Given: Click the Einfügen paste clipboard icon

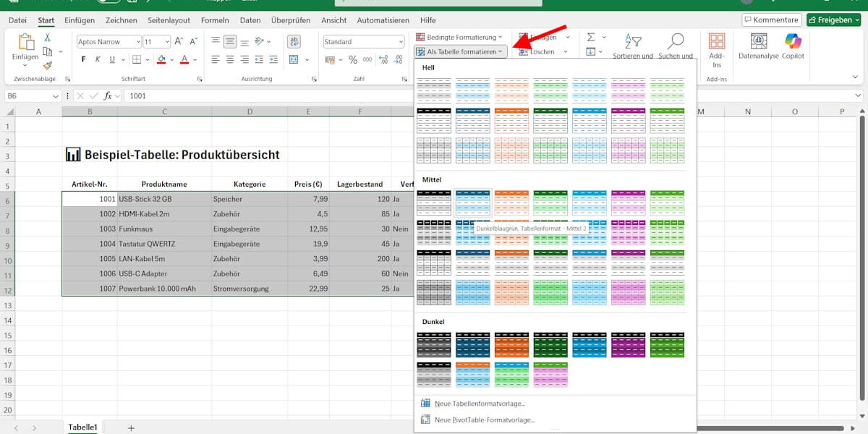Looking at the screenshot, I should pos(25,43).
